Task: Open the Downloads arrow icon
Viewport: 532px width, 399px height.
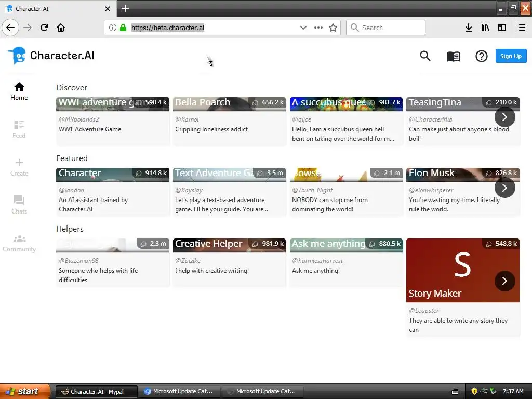Action: click(469, 28)
